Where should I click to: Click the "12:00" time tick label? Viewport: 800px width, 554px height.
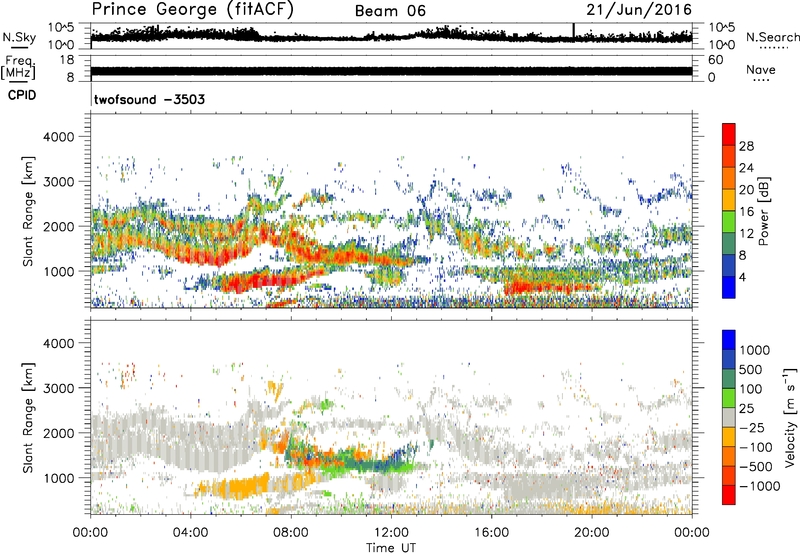tap(391, 533)
